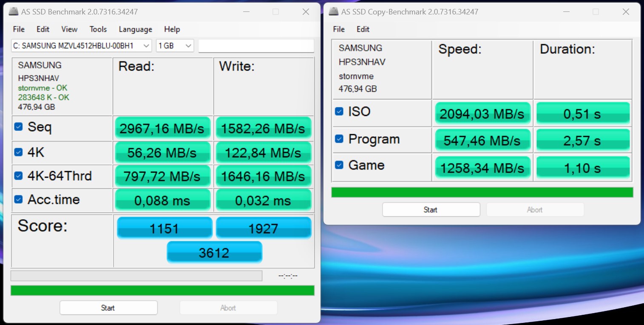This screenshot has height=325, width=644.
Task: Click the AS SSD Copy-Benchmark title bar app icon
Action: 334,12
